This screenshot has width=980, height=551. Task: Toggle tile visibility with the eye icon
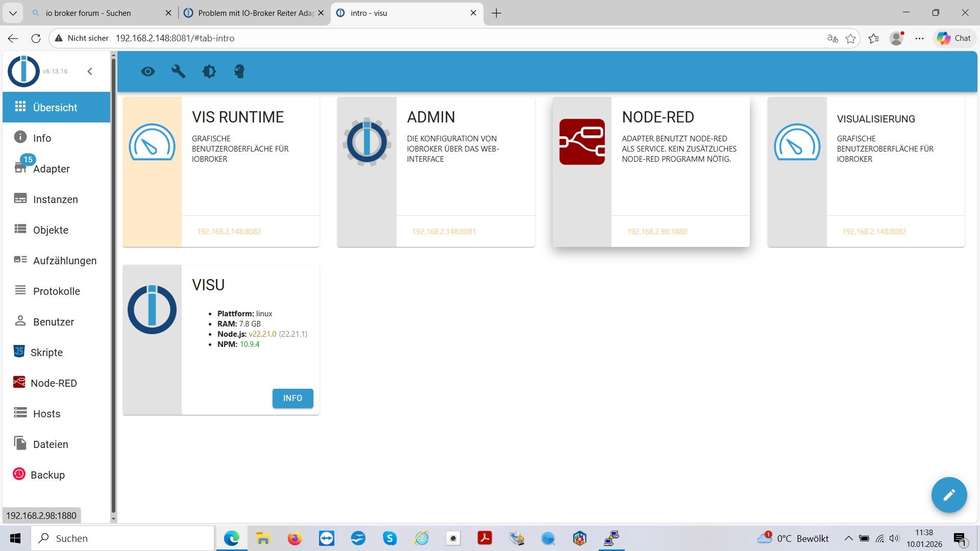point(148,71)
